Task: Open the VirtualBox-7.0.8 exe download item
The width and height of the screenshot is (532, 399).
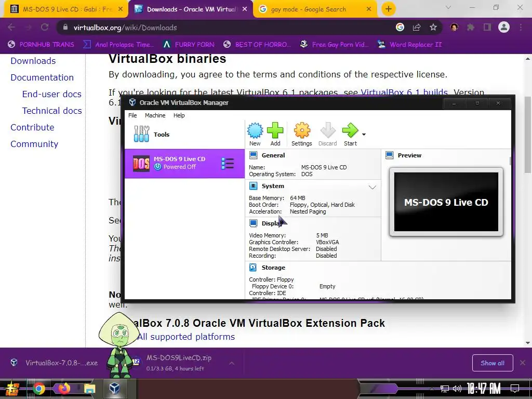Action: pyautogui.click(x=54, y=363)
